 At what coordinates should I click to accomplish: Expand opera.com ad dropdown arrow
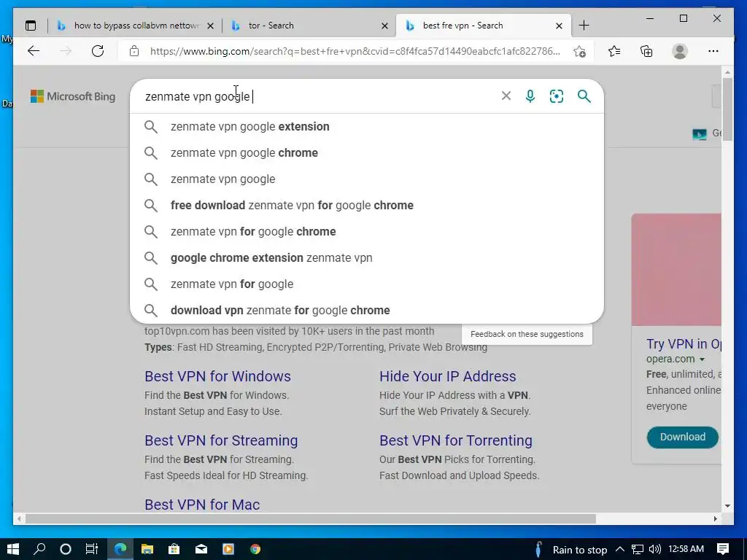pos(703,359)
